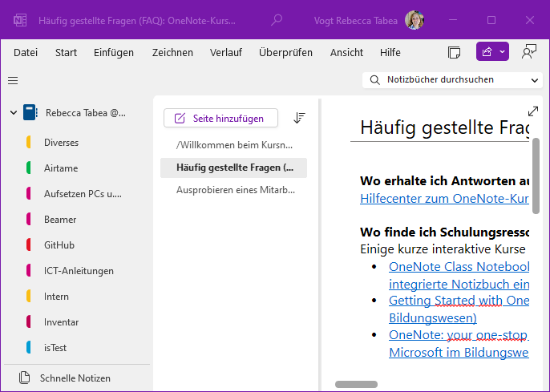
Task: Click Seite hinzufügen button
Action: coord(220,118)
